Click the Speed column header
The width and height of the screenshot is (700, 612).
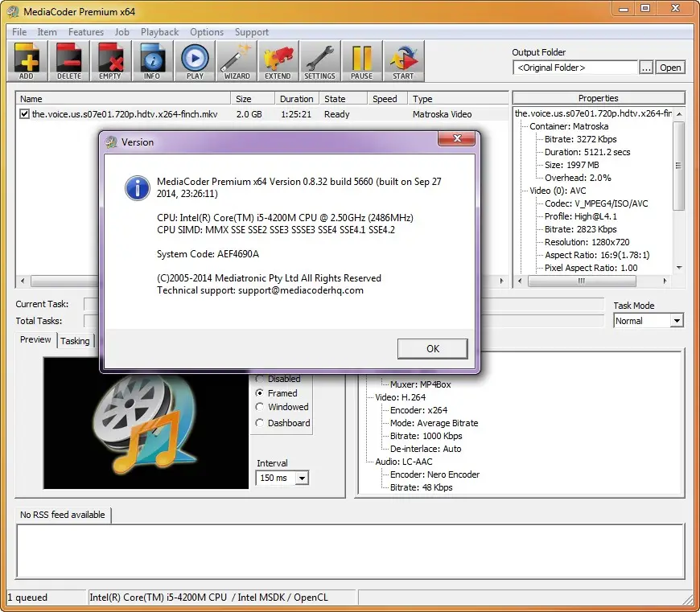(x=388, y=99)
